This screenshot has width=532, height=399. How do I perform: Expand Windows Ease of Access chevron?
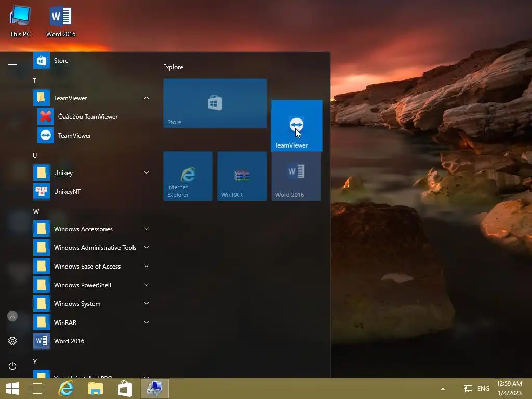(x=146, y=266)
